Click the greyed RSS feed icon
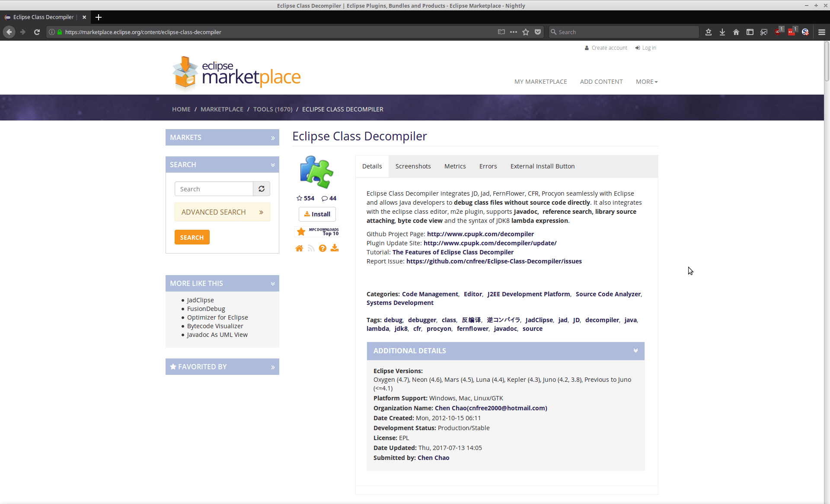The width and height of the screenshot is (830, 504). pyautogui.click(x=311, y=248)
